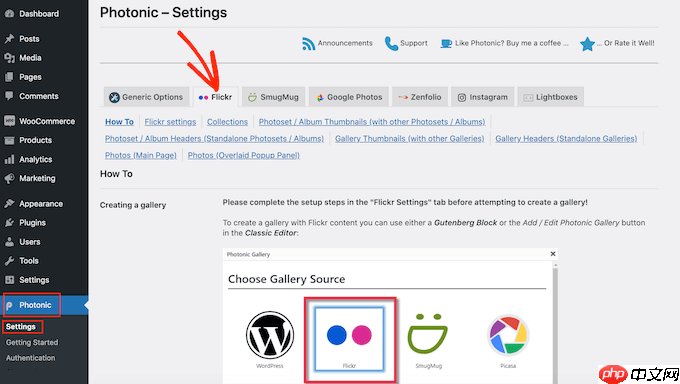Click the blue star rating icon

(587, 44)
